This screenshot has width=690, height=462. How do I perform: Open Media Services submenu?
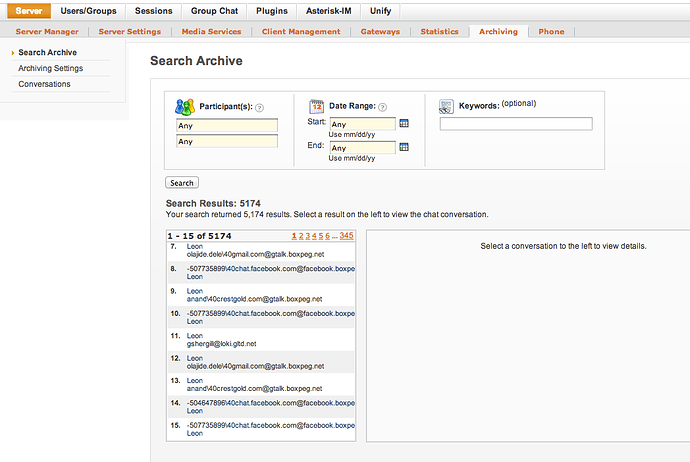coord(211,32)
